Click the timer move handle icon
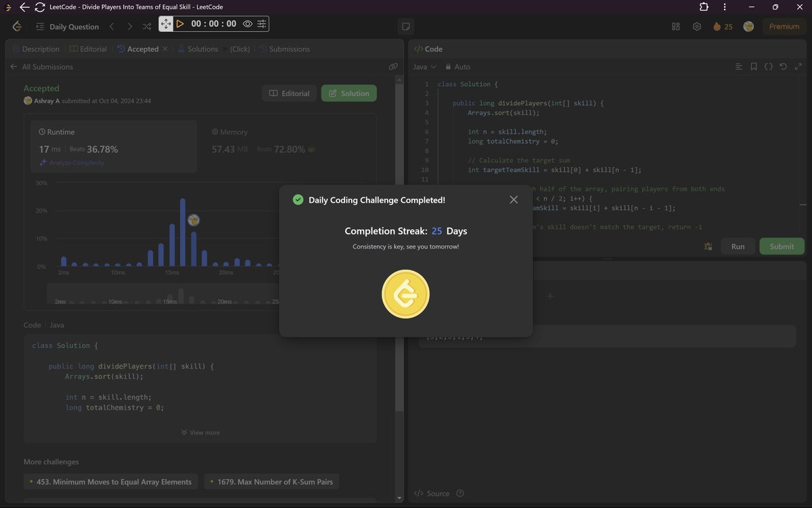 (166, 24)
